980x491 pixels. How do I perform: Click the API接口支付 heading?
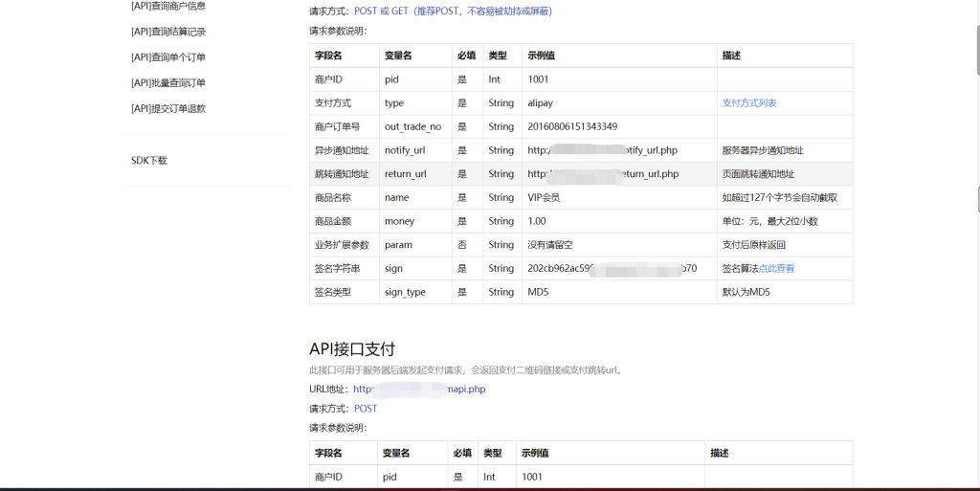click(x=352, y=348)
